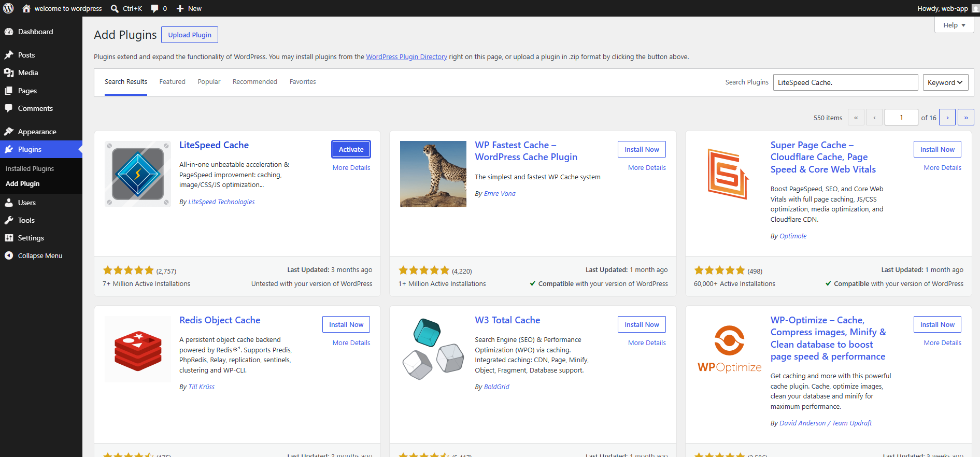Open More Details for WP-Optimize

(x=942, y=342)
